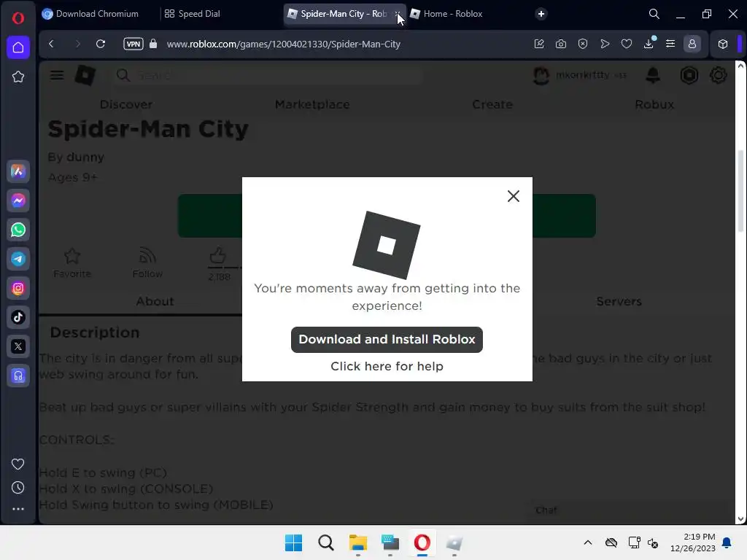The width and height of the screenshot is (747, 560).
Task: Open the Robux menu item
Action: [x=654, y=104]
